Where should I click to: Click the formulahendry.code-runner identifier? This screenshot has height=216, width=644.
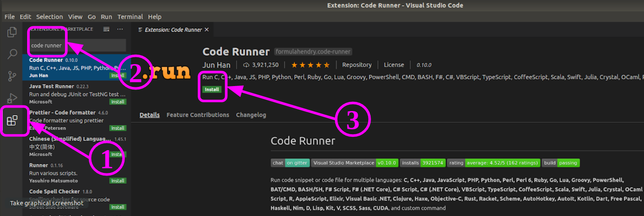[x=313, y=52]
